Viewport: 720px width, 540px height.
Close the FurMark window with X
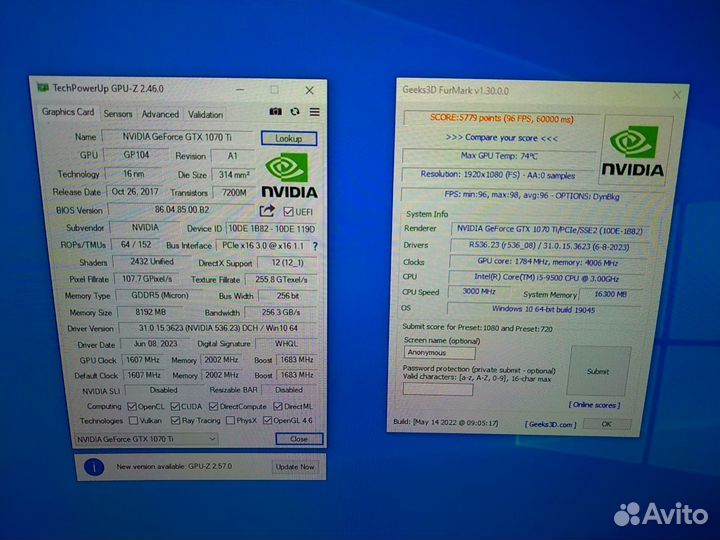676,95
